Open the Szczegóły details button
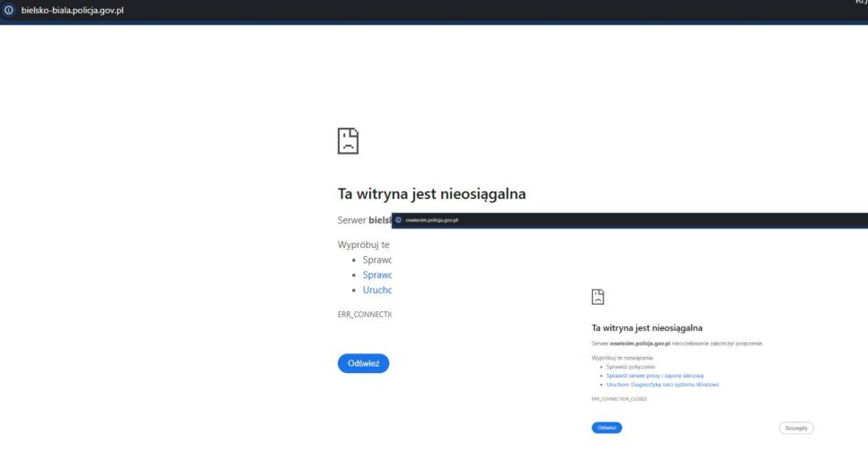This screenshot has width=868, height=472. tap(795, 428)
